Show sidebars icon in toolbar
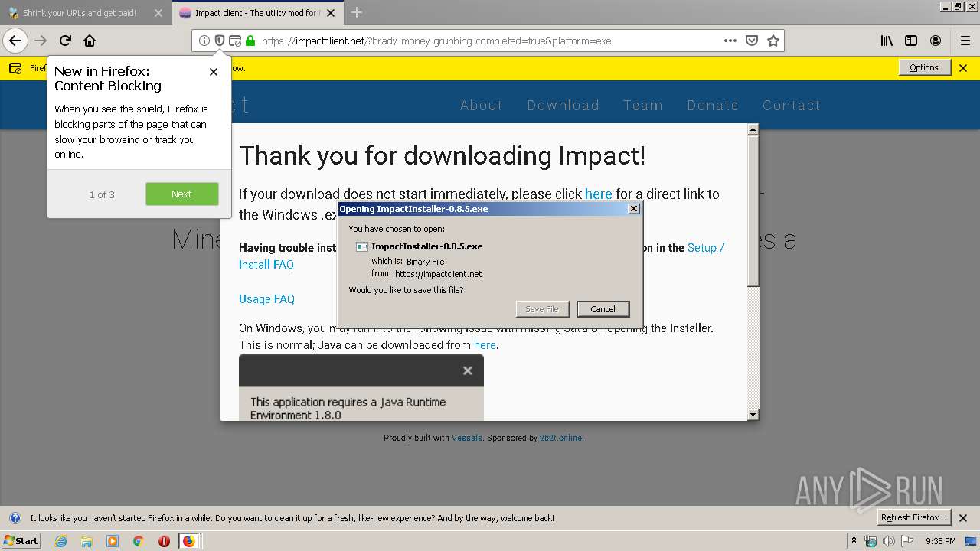Viewport: 980px width, 551px height. coord(911,41)
